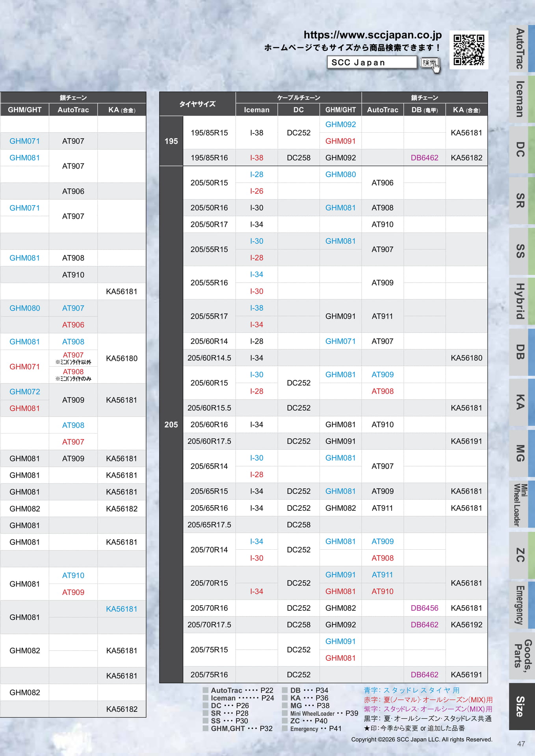
Task: Click the search button beside SCC Japan field
Action: coord(429,63)
